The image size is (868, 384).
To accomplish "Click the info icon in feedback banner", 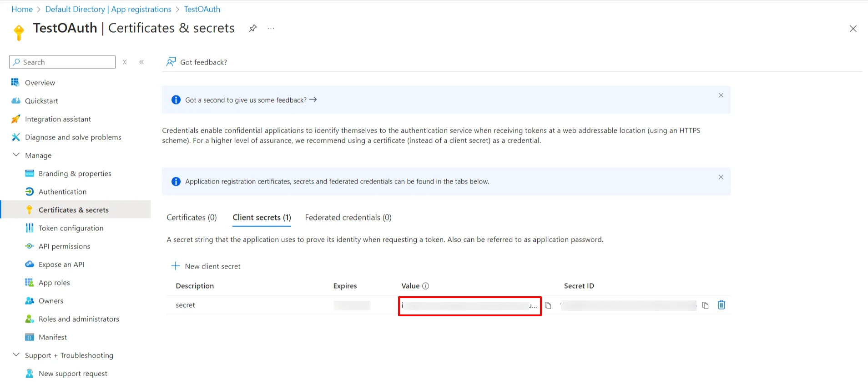I will click(176, 100).
